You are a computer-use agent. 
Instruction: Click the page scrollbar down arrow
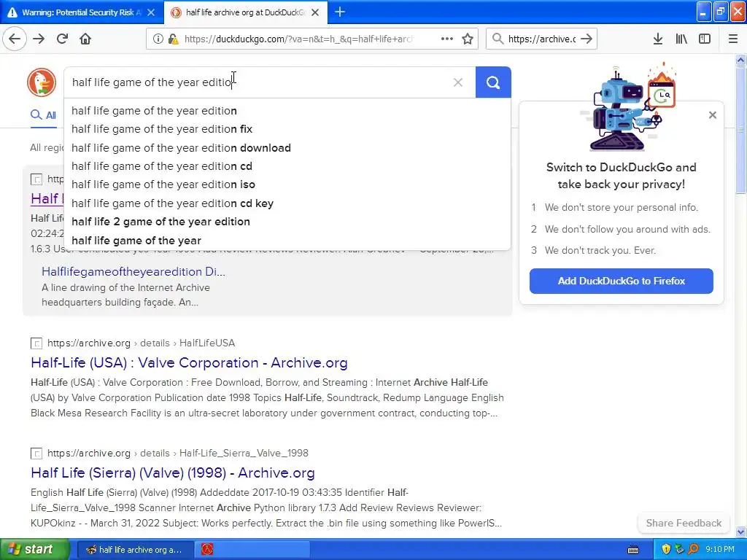pos(740,532)
